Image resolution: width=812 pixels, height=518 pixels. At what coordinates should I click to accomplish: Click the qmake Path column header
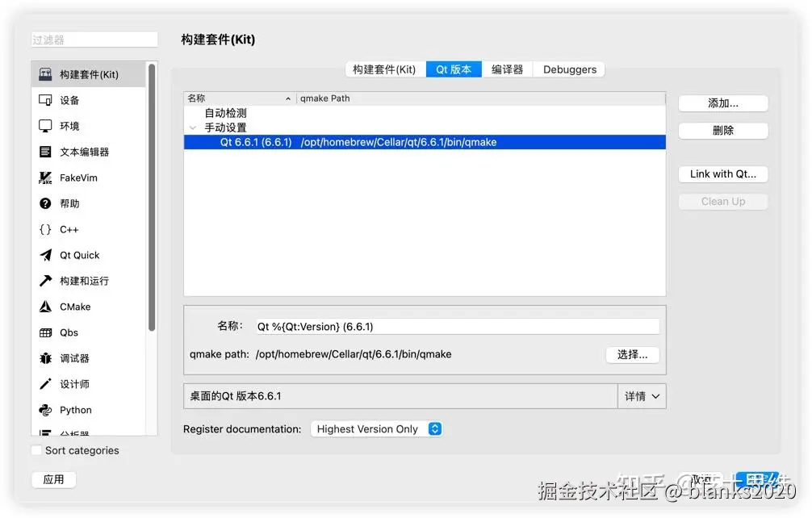[480, 98]
